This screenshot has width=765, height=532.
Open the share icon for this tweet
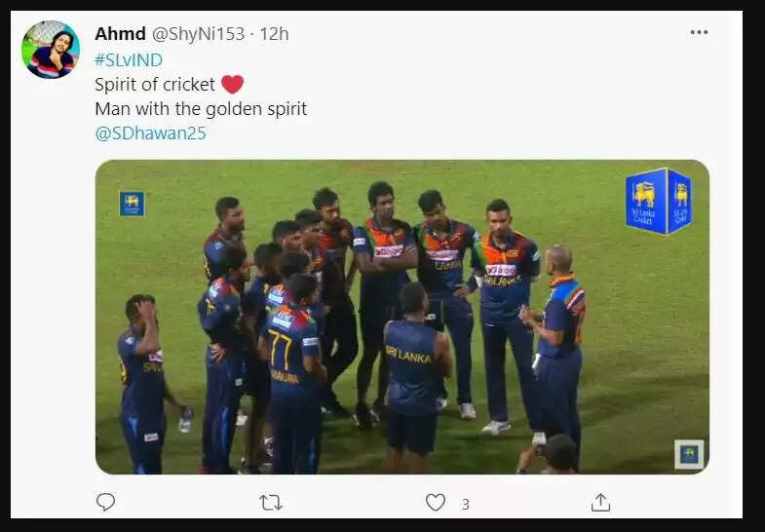pos(600,502)
